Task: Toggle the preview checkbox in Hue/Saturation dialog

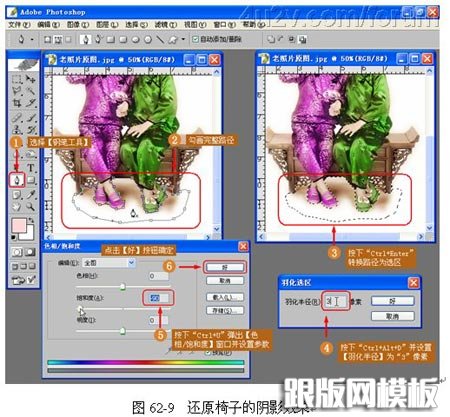Action: (208, 353)
